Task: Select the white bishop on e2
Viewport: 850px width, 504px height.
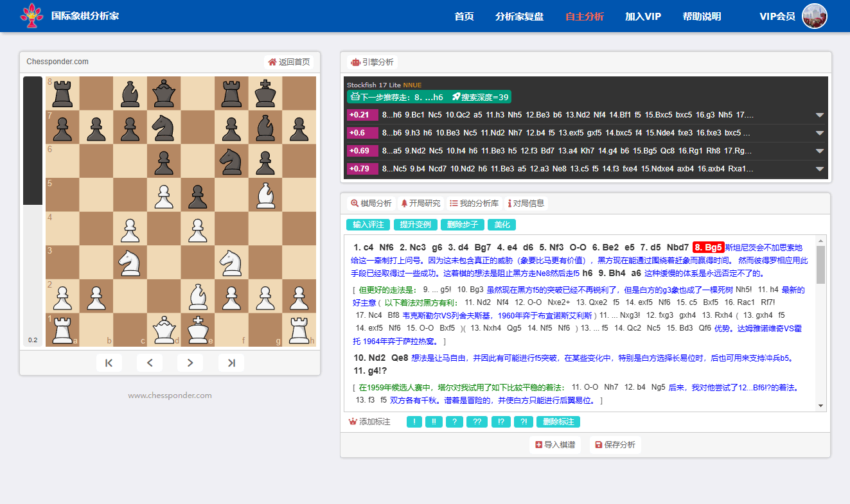Action: click(x=198, y=296)
